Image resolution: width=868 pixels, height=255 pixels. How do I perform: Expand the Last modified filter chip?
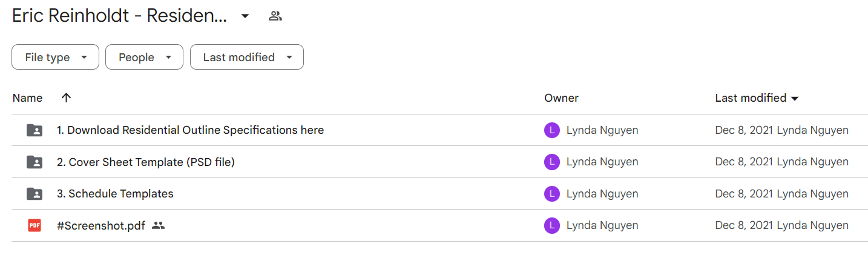(247, 58)
